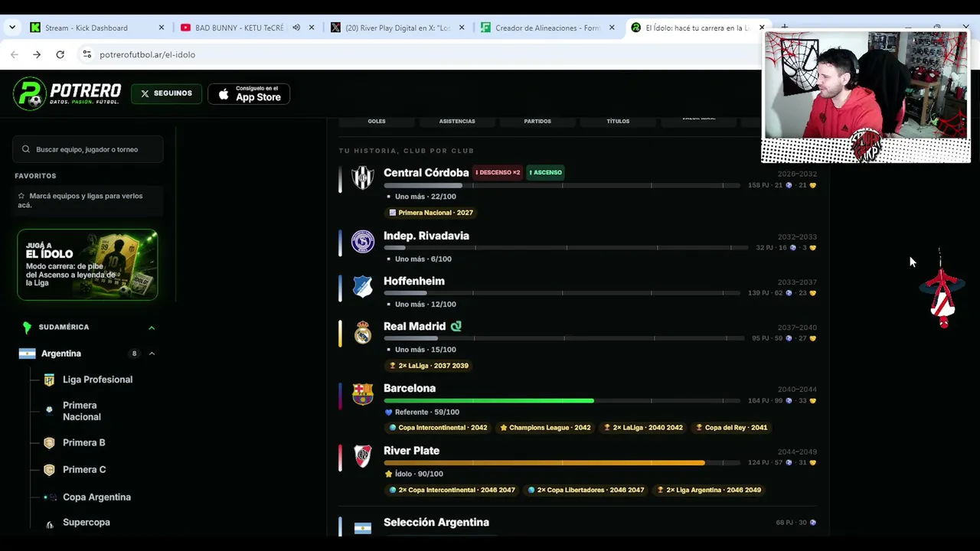Open the Jugá a El Ídolo promo card
Image resolution: width=980 pixels, height=551 pixels.
pos(87,265)
